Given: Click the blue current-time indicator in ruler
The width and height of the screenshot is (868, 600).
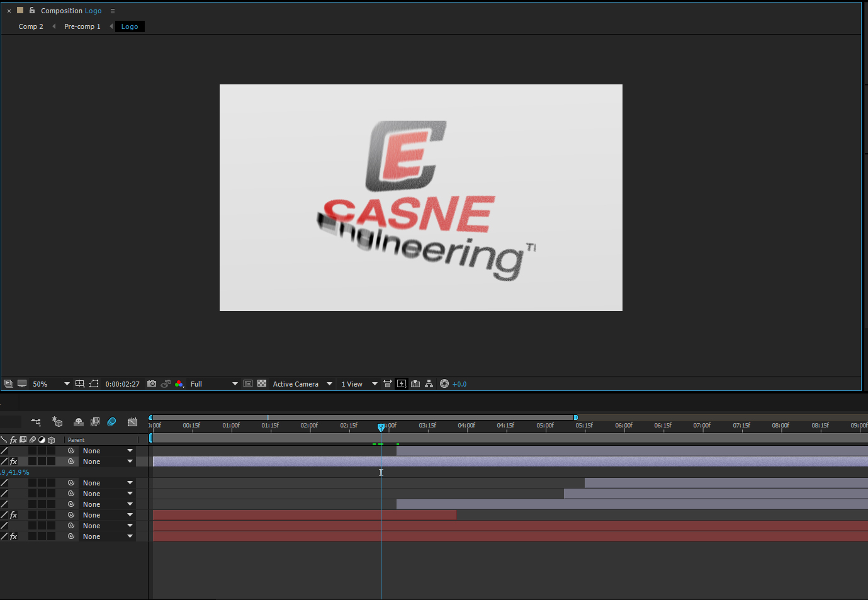Looking at the screenshot, I should click(x=381, y=427).
